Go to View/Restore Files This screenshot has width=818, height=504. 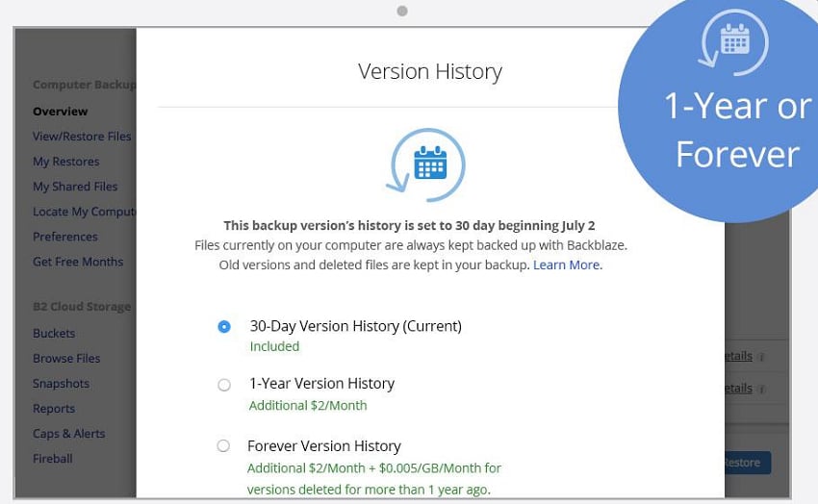coord(82,137)
